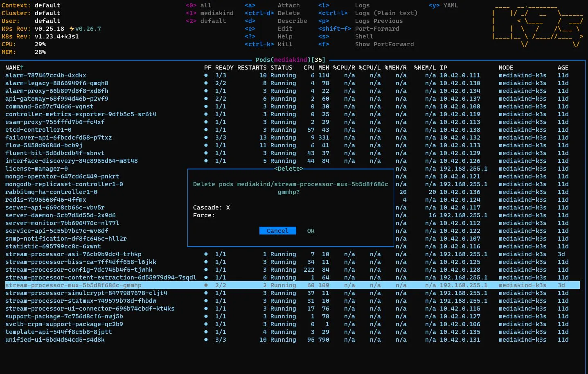Select the <1> mediakind namespace shortcut

click(x=210, y=13)
